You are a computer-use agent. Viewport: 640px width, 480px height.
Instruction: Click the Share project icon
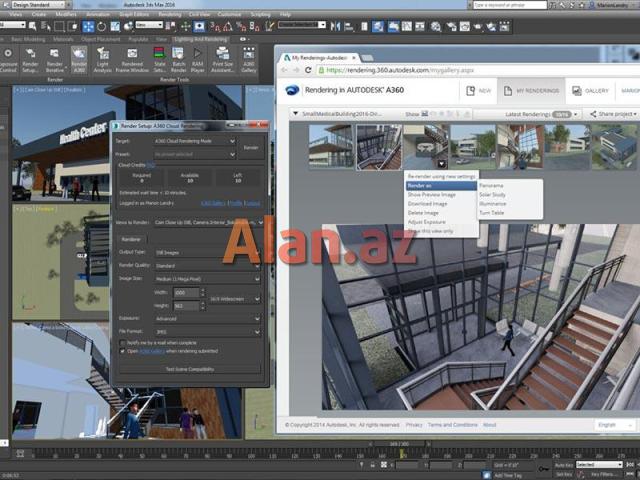(x=593, y=114)
